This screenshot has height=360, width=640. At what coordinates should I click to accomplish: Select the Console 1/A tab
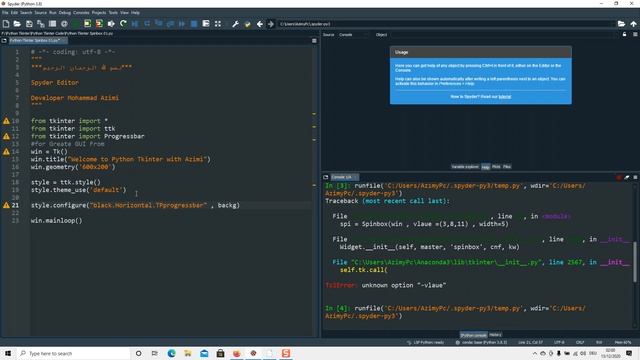344,177
